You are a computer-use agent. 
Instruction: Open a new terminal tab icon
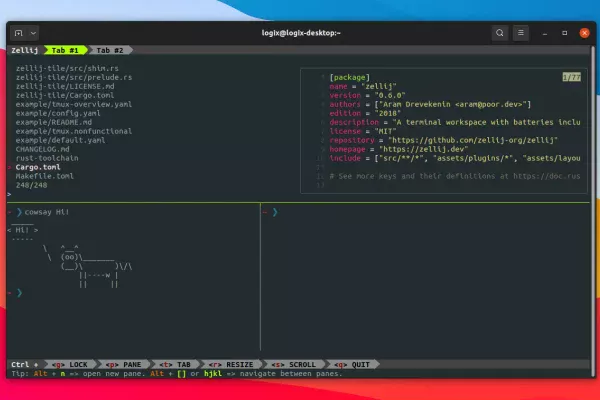coord(19,33)
